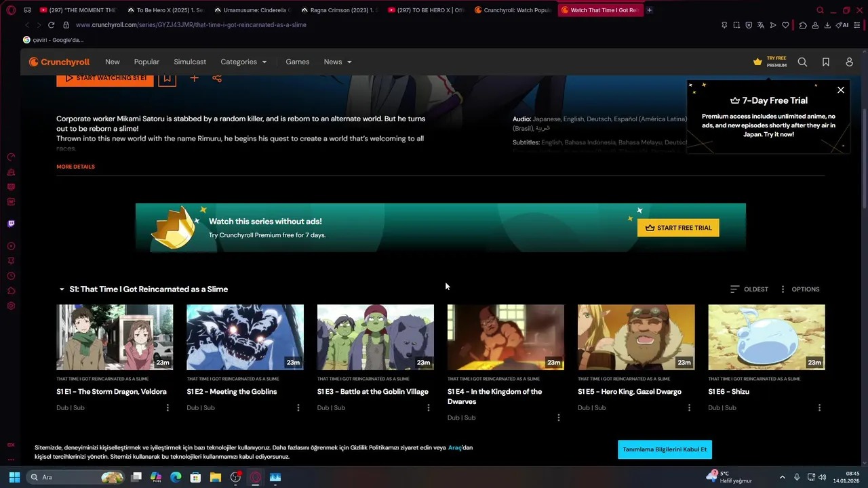Show hidden system tray icons

click(782, 477)
